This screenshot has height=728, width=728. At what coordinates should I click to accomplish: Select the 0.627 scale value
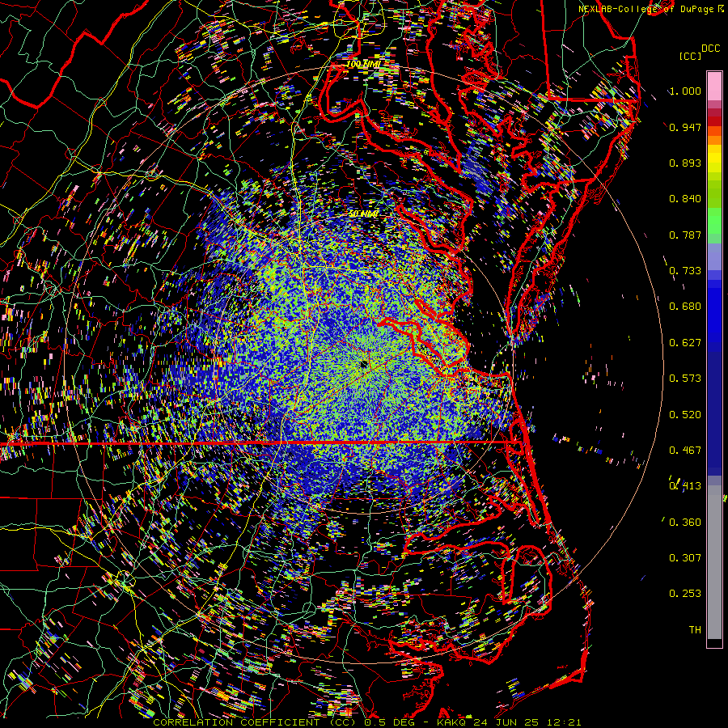tap(685, 343)
